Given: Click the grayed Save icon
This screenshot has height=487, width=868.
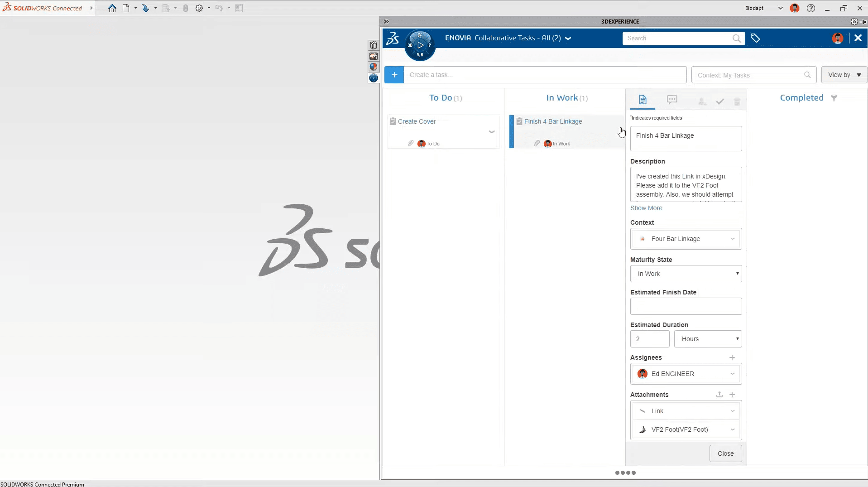Looking at the screenshot, I should click(x=166, y=8).
